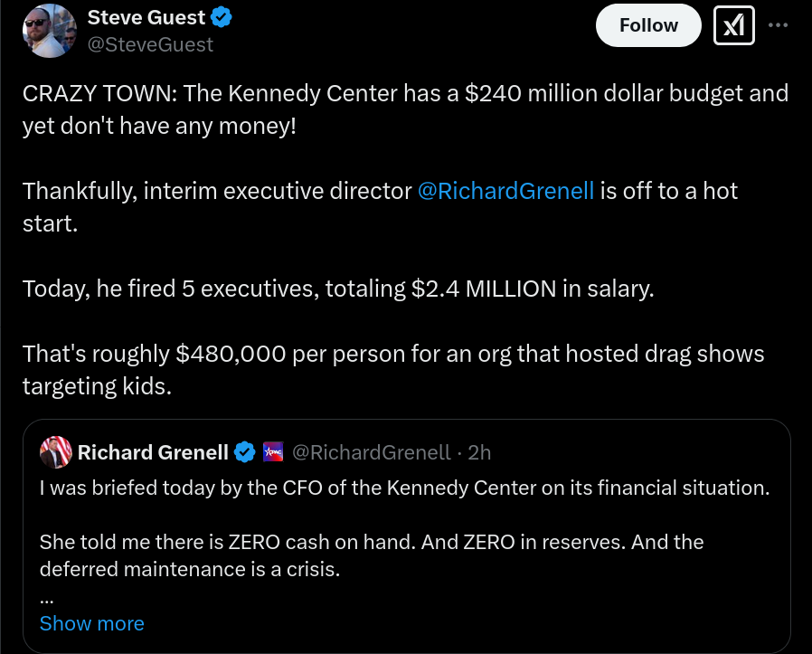Click Richard Grenell's blue verified checkmark
The width and height of the screenshot is (812, 654).
245,452
